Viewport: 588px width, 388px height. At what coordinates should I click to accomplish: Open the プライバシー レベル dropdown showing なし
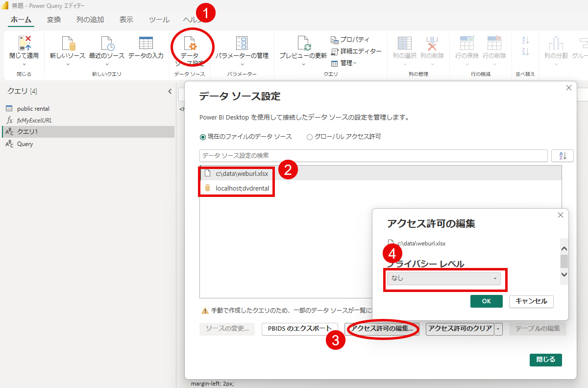(x=444, y=279)
